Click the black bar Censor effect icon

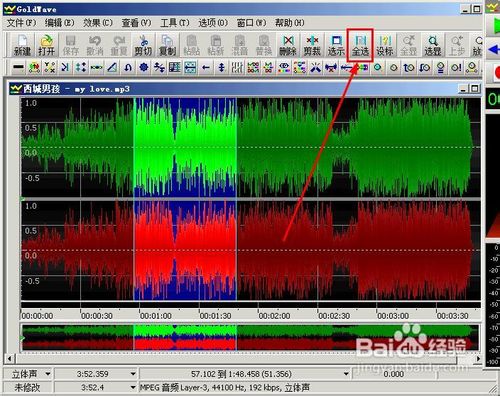coord(18,68)
